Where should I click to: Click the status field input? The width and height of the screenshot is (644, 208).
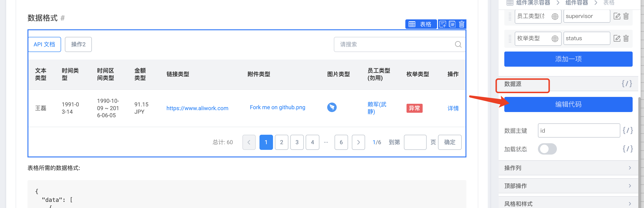coord(586,39)
